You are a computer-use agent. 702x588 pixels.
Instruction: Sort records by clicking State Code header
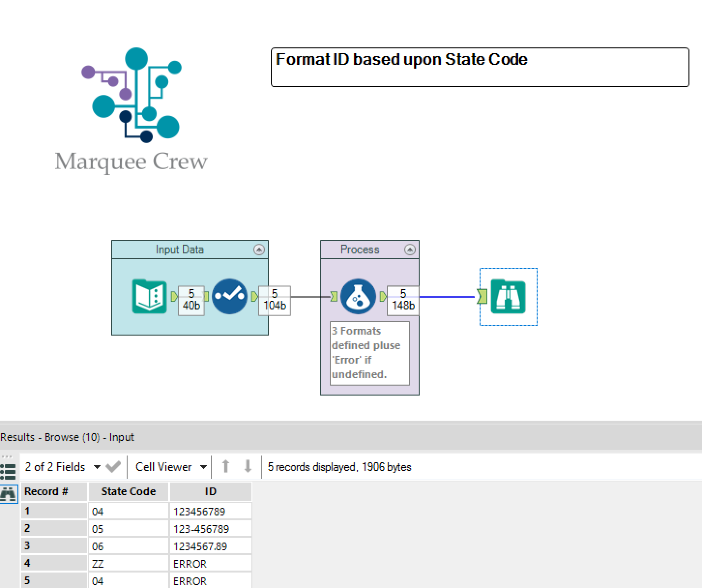pos(128,491)
